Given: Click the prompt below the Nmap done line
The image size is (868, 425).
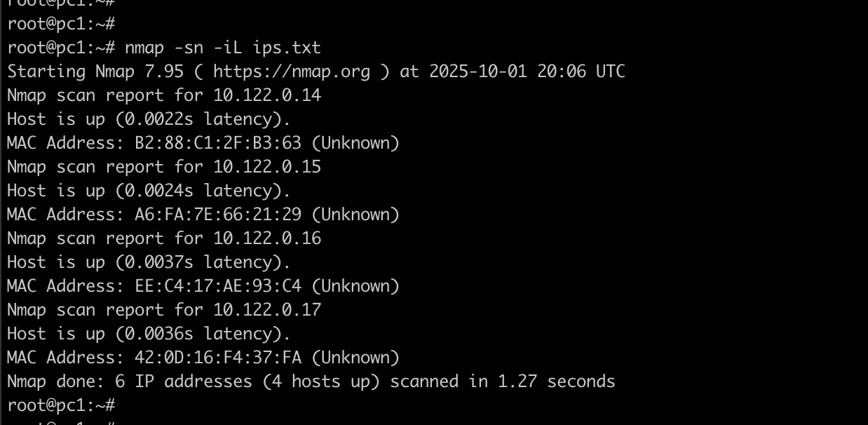Looking at the screenshot, I should tap(61, 405).
